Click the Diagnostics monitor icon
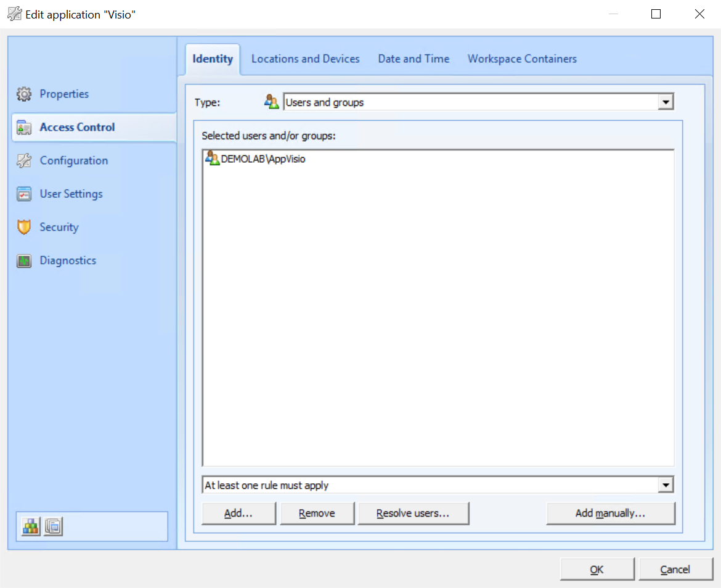The height and width of the screenshot is (588, 721). pos(24,261)
